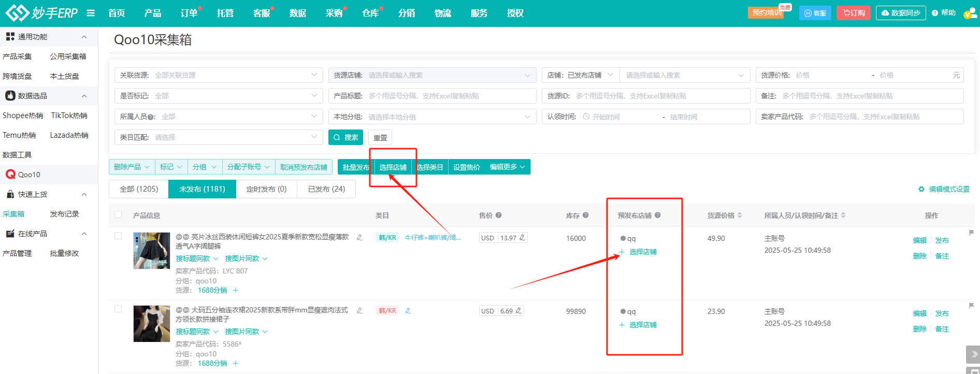Open the 分配子账号 dropdown
This screenshot has height=374, width=980.
[249, 167]
